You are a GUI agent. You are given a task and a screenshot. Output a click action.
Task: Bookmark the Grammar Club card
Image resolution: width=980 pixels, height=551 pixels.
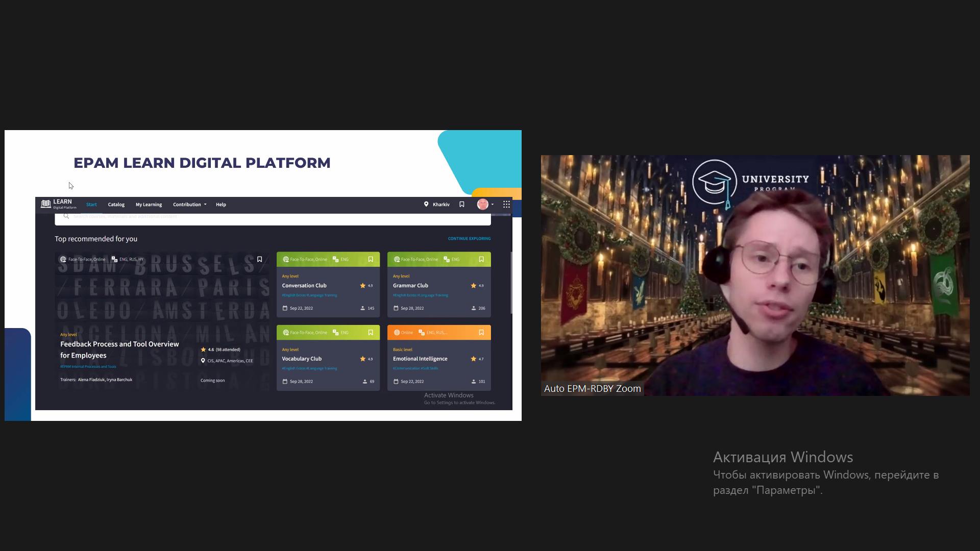481,259
